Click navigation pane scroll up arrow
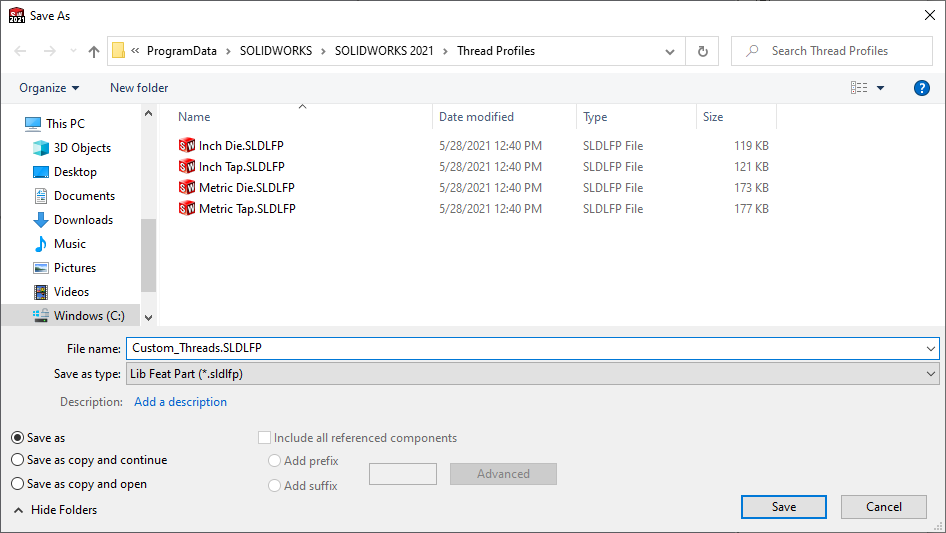The height and width of the screenshot is (533, 946). tap(148, 113)
